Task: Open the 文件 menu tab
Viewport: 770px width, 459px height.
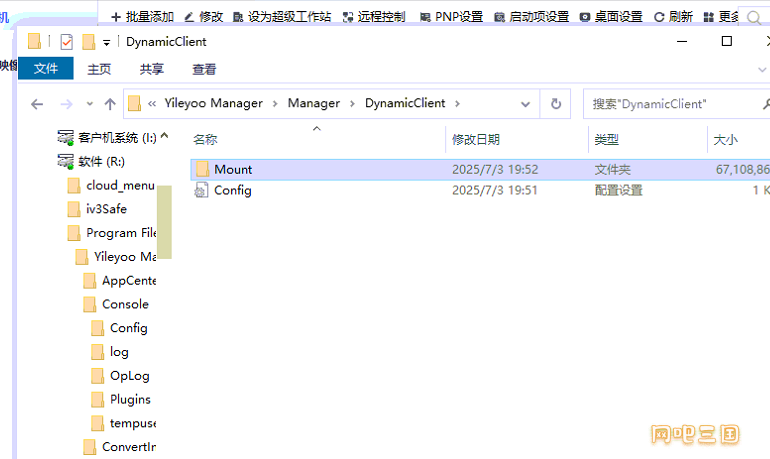Action: coord(46,68)
